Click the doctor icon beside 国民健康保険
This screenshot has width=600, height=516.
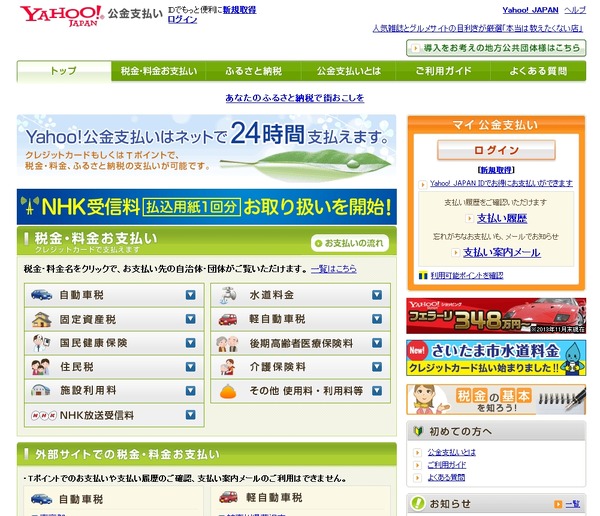tap(41, 343)
